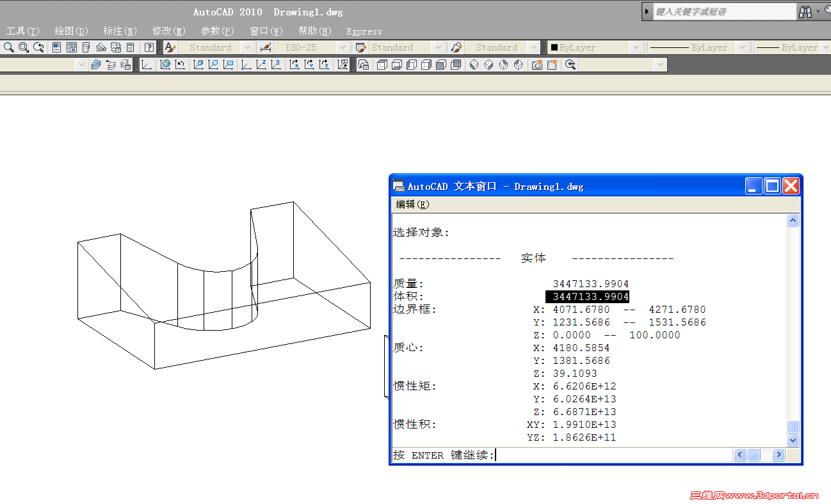Open the ByLayer color control dropdown
This screenshot has height=504, width=831.
[636, 47]
